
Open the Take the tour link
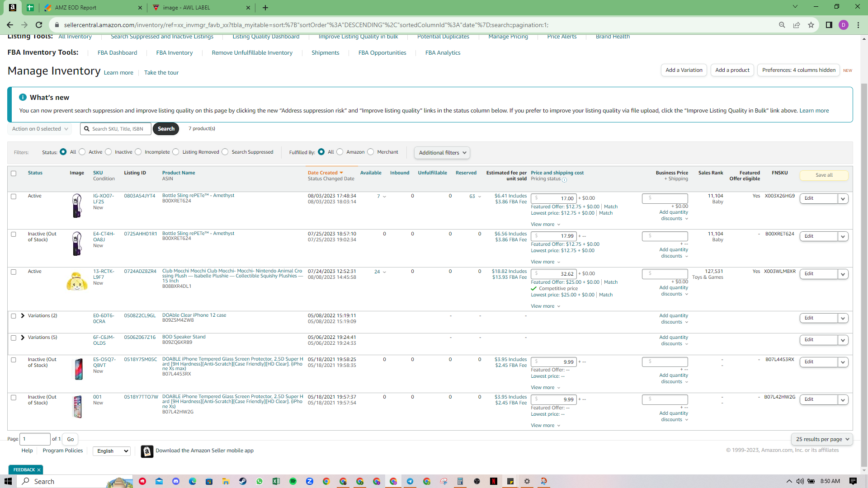pos(161,73)
